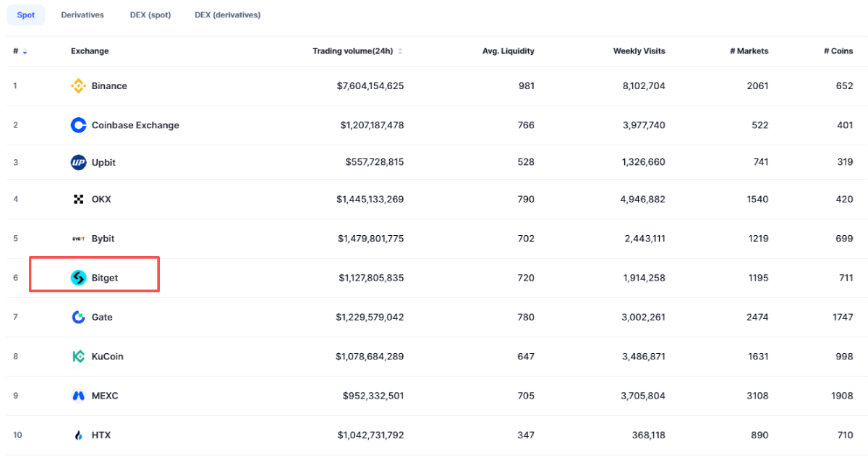This screenshot has height=458, width=868.
Task: Open the Gate exchange link
Action: tap(102, 317)
